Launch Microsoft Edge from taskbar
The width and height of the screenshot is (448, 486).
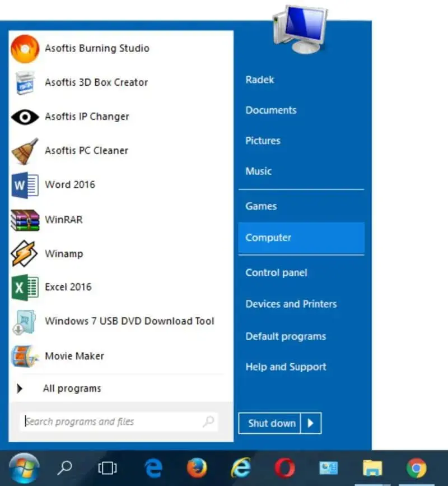[153, 468]
